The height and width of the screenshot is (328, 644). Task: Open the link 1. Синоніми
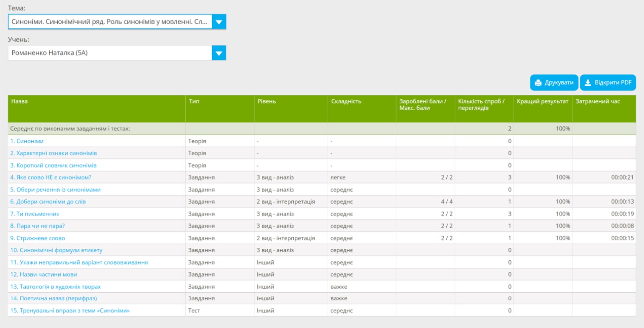27,141
